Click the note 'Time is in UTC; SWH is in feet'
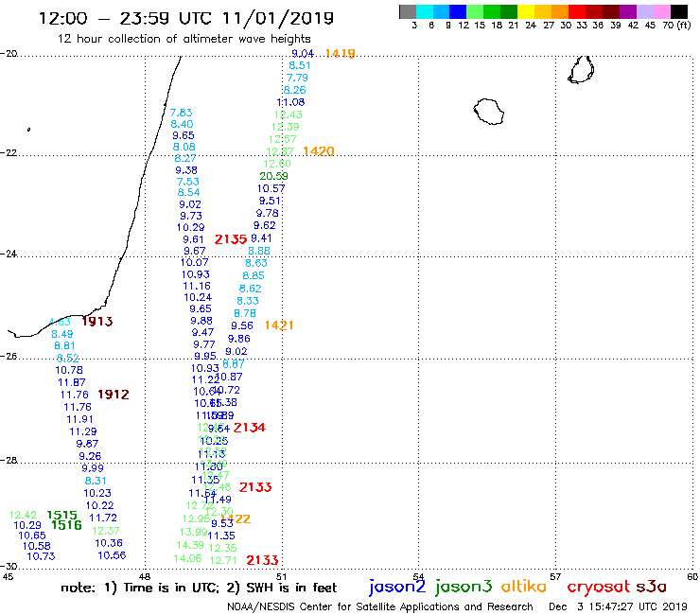Screen dimensions: 700x615 [199, 588]
